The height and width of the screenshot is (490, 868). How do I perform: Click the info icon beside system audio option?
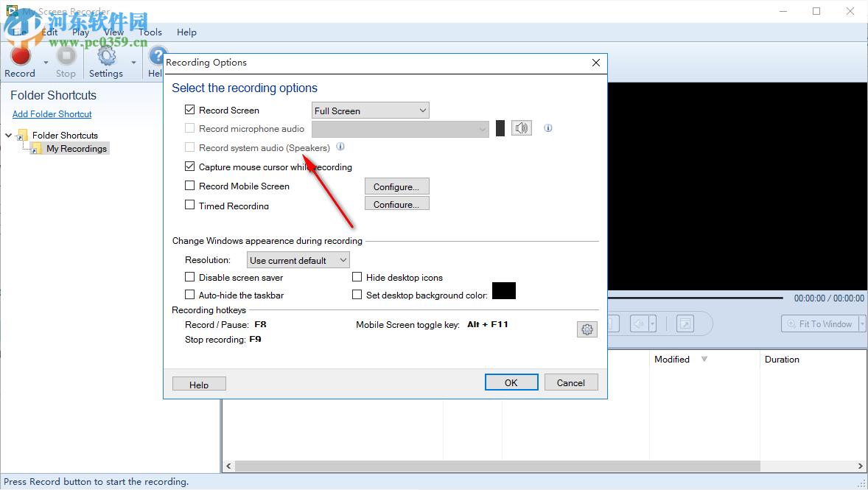340,147
